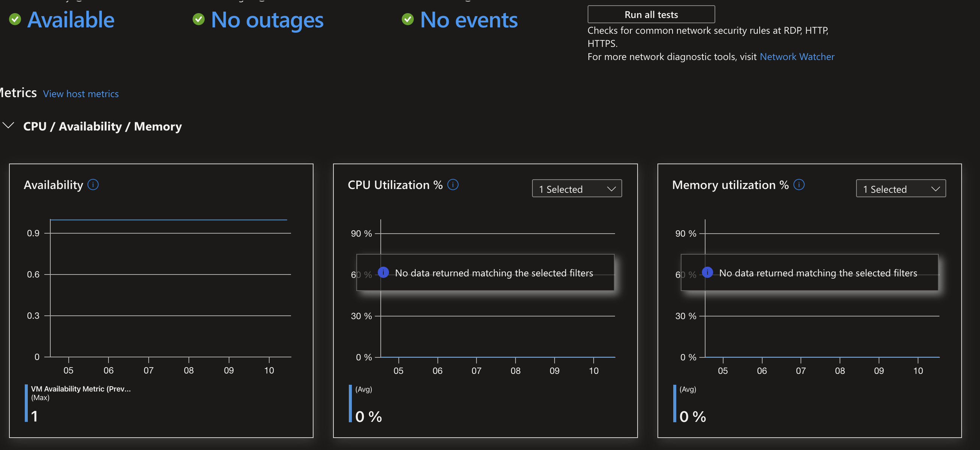Click the CPU Utilization info icon
Image resolution: width=980 pixels, height=450 pixels.
tap(453, 185)
